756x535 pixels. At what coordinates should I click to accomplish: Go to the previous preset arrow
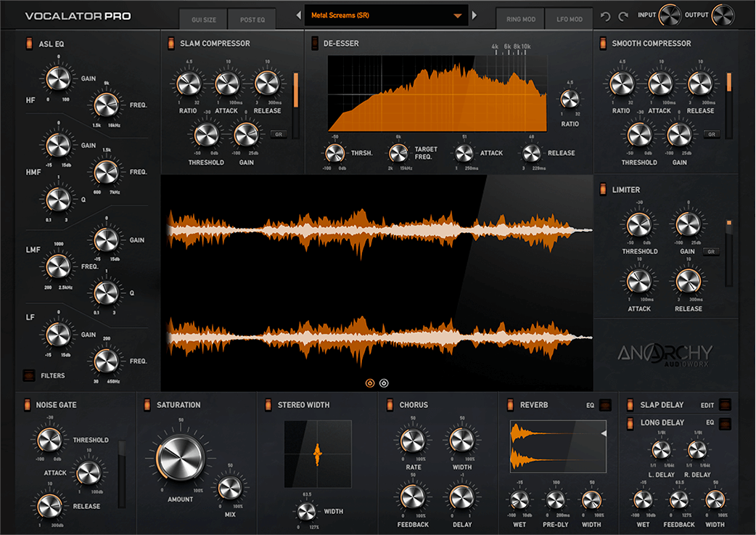[x=298, y=15]
